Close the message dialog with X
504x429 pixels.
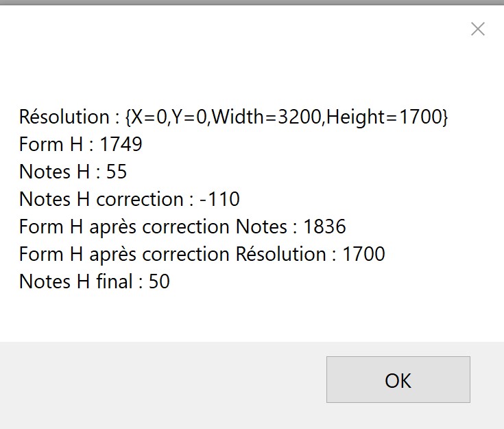point(478,29)
